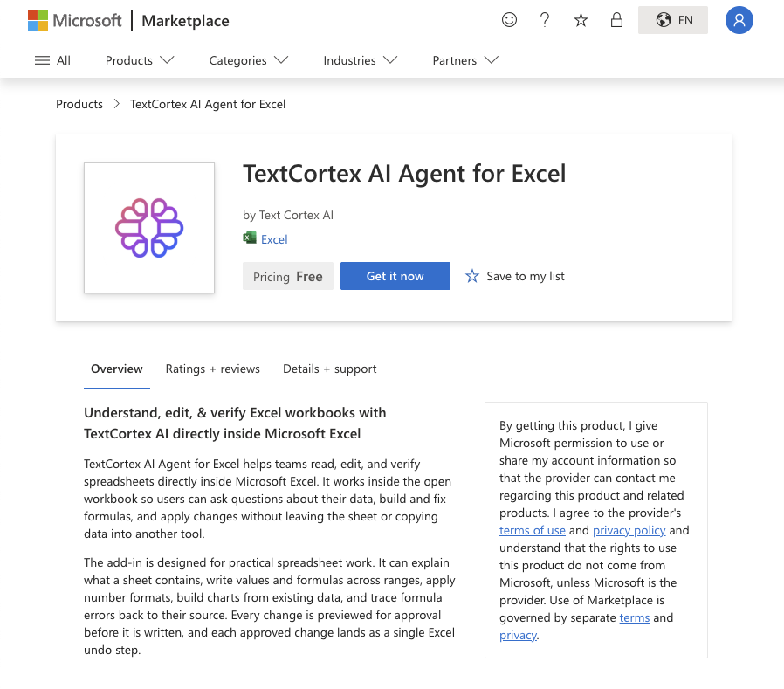Go to Products in the breadcrumb

point(79,104)
